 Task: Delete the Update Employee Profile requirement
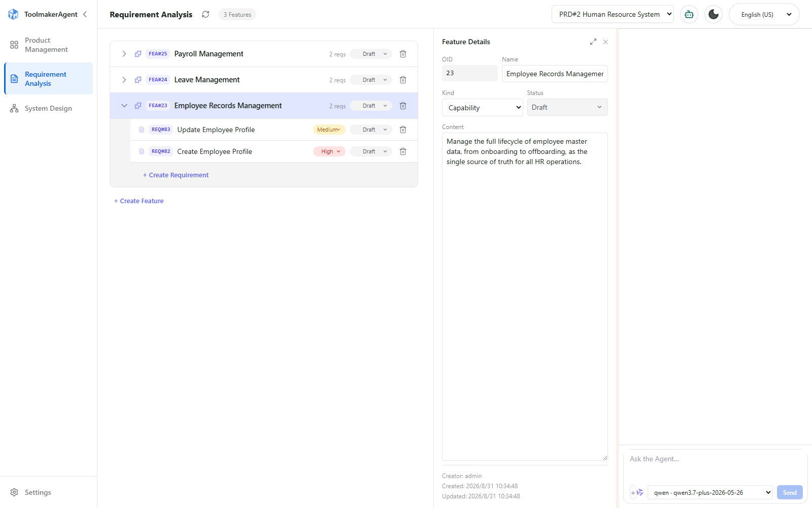pyautogui.click(x=403, y=130)
